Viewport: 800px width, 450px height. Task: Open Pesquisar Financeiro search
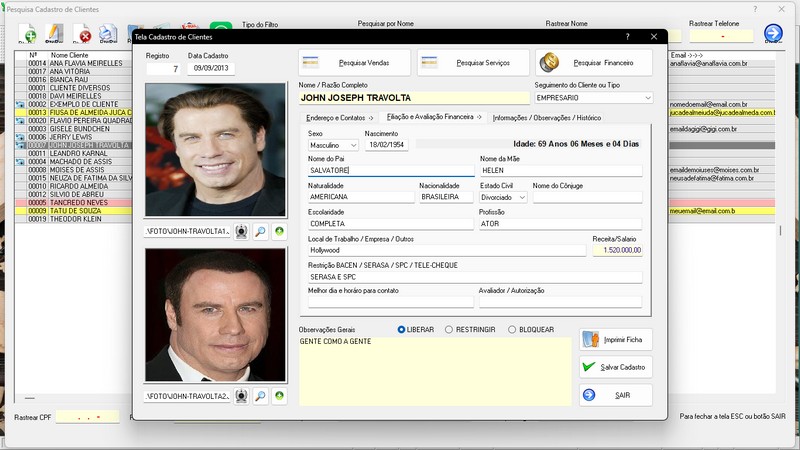coord(594,63)
